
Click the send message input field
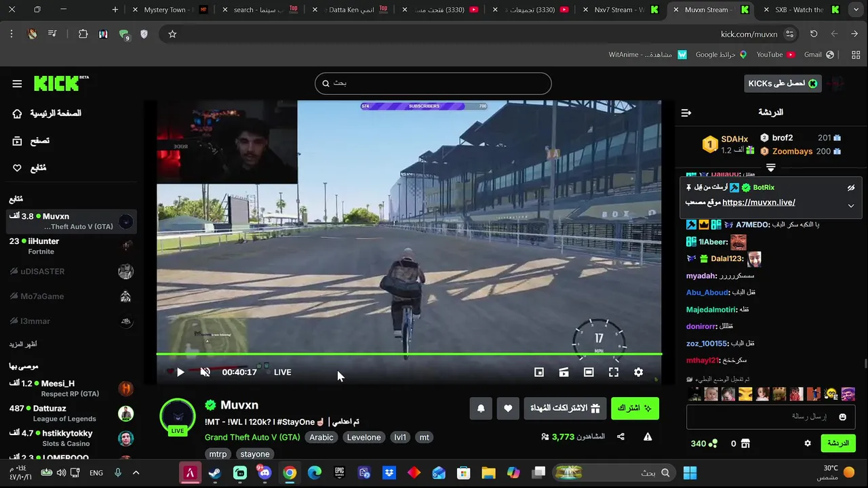(x=771, y=416)
